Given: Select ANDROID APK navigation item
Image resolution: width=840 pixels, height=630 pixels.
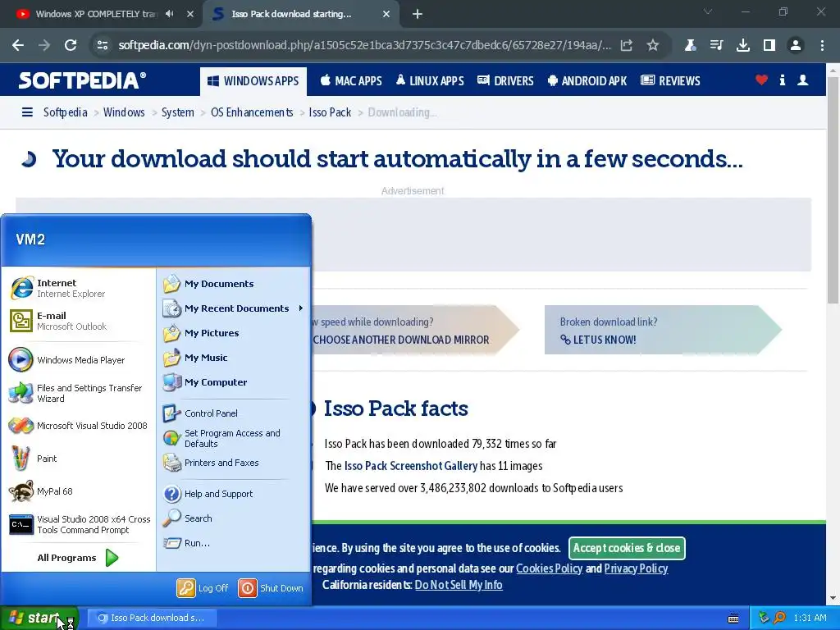Looking at the screenshot, I should [x=587, y=81].
